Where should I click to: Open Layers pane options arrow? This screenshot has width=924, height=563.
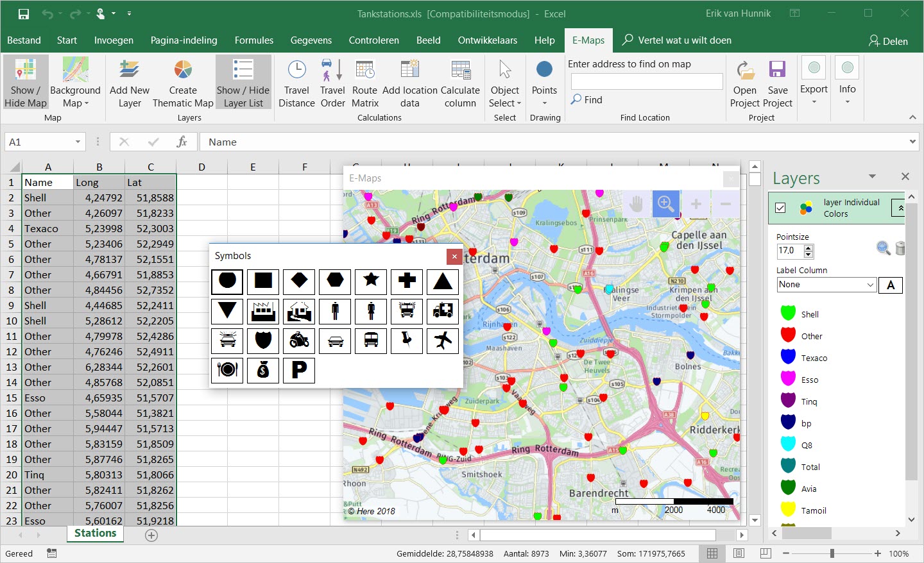coord(872,176)
